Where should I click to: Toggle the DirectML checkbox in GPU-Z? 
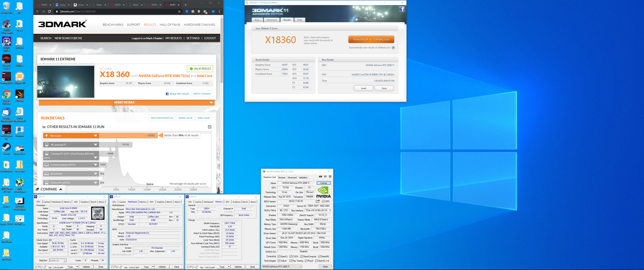pyautogui.click(x=319, y=256)
